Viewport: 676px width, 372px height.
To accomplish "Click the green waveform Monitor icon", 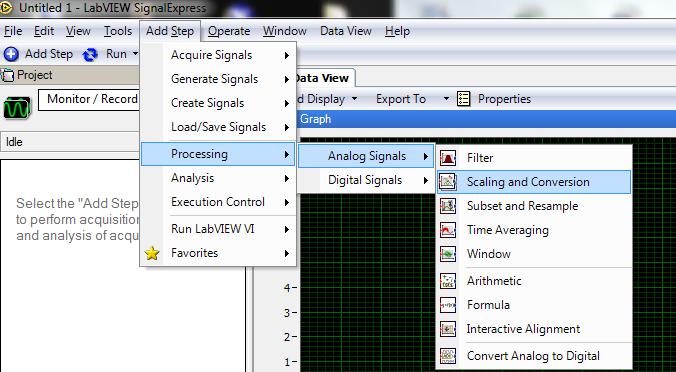I will (17, 108).
